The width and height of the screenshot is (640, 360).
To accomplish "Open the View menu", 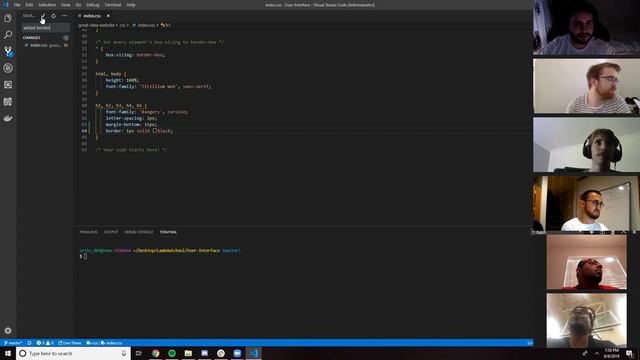I will point(65,5).
